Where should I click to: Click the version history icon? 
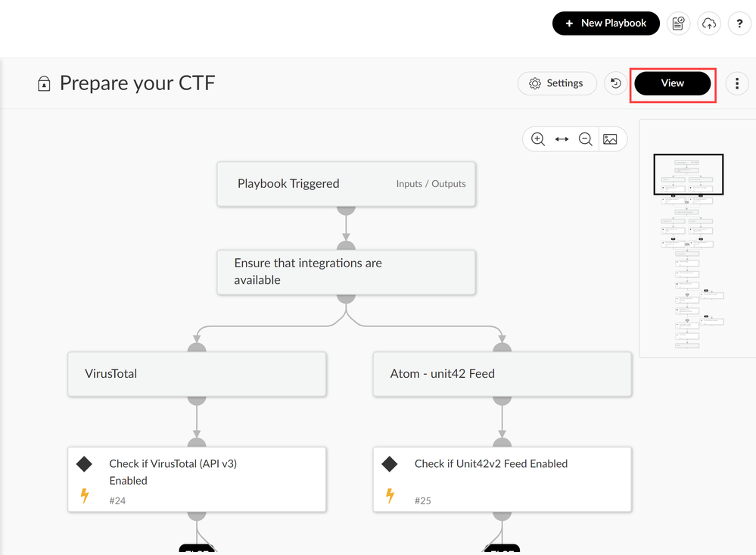[x=616, y=83]
